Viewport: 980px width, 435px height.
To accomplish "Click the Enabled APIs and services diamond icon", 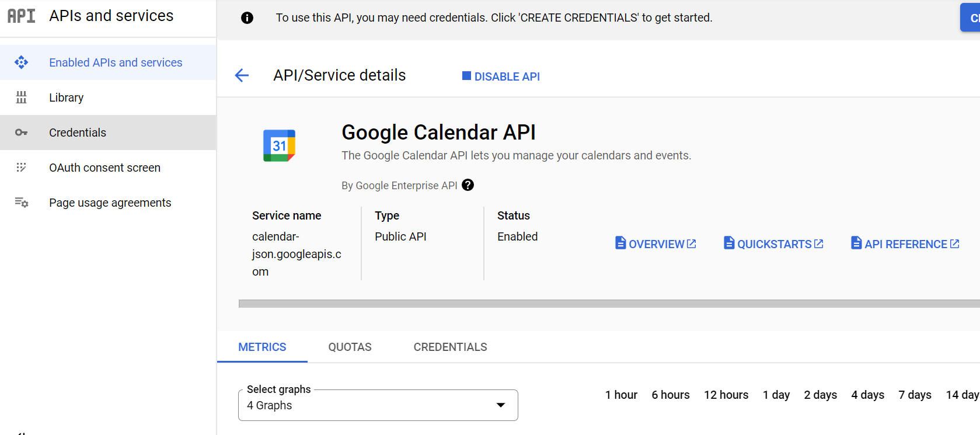I will 22,62.
